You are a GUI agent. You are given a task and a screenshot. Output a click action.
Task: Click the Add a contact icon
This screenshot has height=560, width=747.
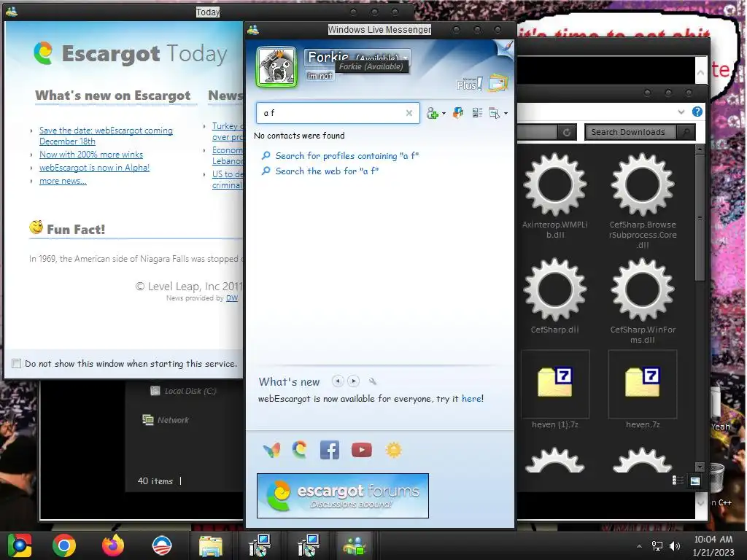[432, 113]
